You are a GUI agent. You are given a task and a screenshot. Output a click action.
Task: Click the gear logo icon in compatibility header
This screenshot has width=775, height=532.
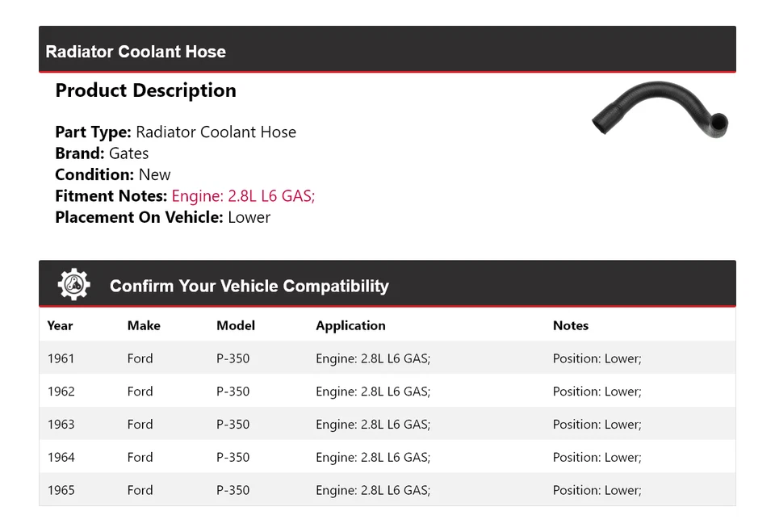(x=73, y=283)
